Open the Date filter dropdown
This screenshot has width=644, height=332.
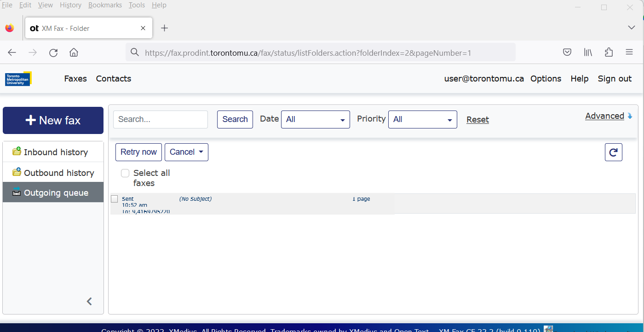coord(315,119)
